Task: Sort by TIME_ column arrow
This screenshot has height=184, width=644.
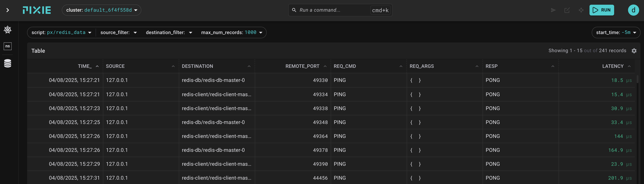Action: coord(97,66)
